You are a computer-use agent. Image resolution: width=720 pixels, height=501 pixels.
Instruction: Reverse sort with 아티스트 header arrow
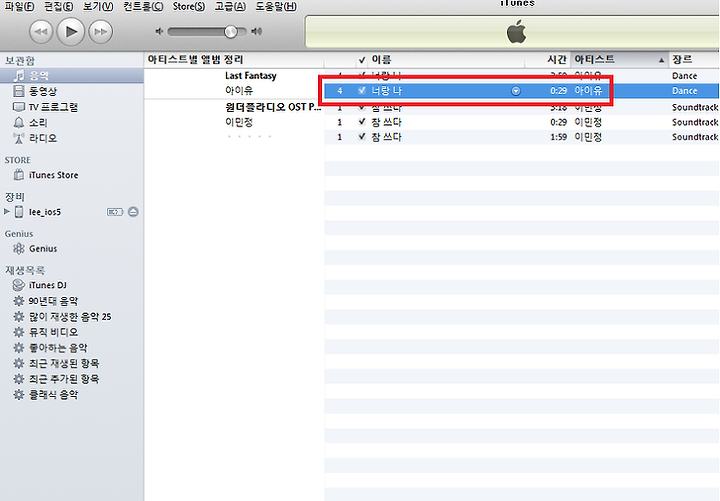[661, 60]
